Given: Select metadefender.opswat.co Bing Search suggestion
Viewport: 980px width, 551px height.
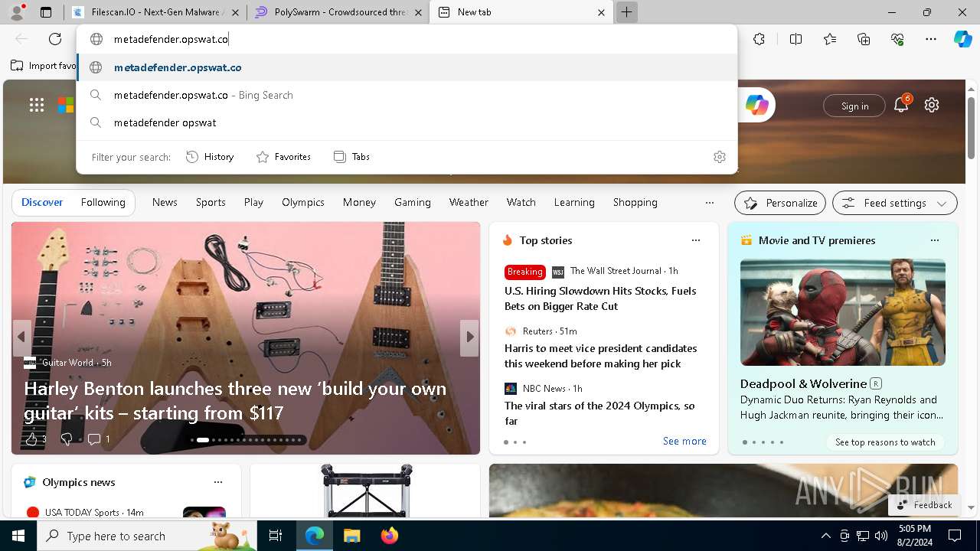Looking at the screenshot, I should 407,95.
